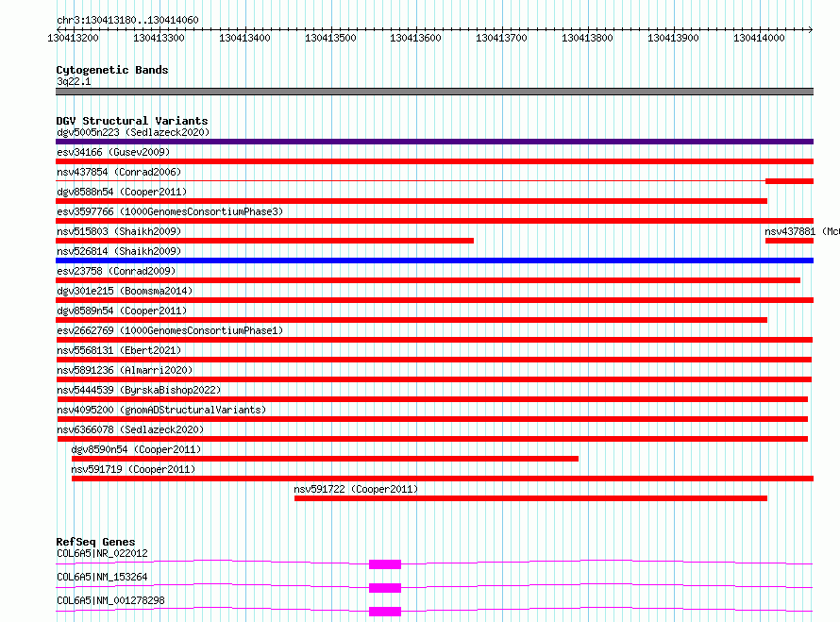Click the Cytogenetic Bands track title
Viewport: 840px width, 622px height.
coord(112,70)
